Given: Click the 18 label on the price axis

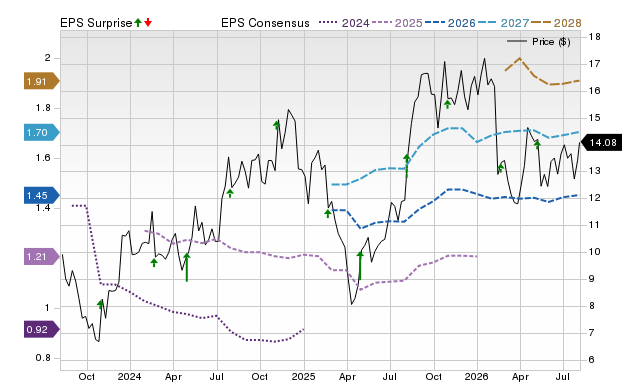Looking at the screenshot, I should [x=594, y=37].
